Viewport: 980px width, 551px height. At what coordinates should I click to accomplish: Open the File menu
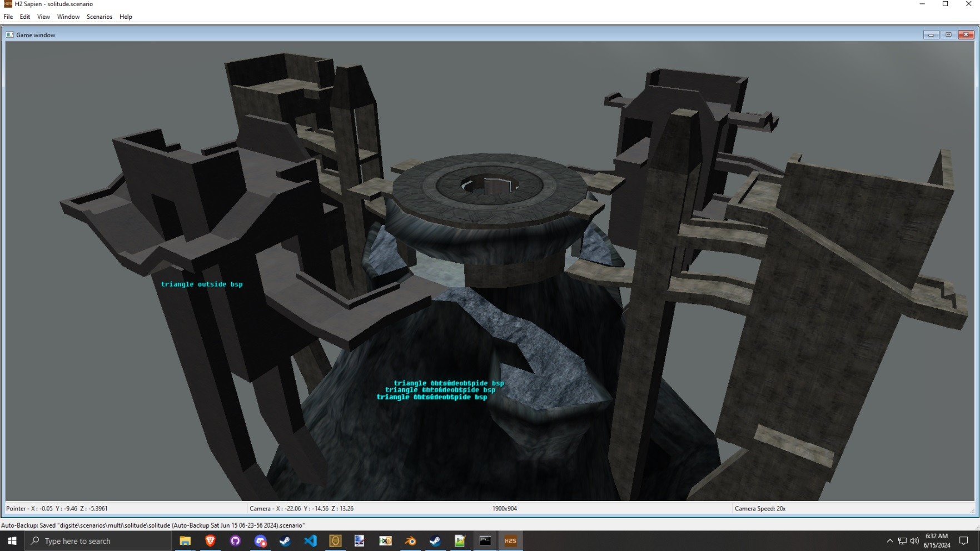click(8, 17)
